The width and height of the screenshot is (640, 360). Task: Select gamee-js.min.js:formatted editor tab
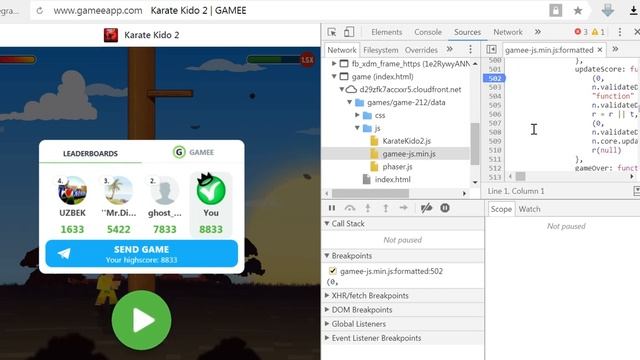pyautogui.click(x=549, y=50)
